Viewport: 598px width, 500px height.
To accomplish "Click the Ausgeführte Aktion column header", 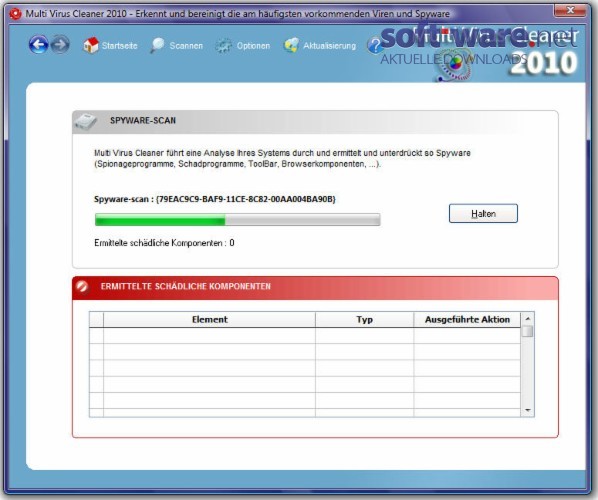I will click(x=467, y=320).
